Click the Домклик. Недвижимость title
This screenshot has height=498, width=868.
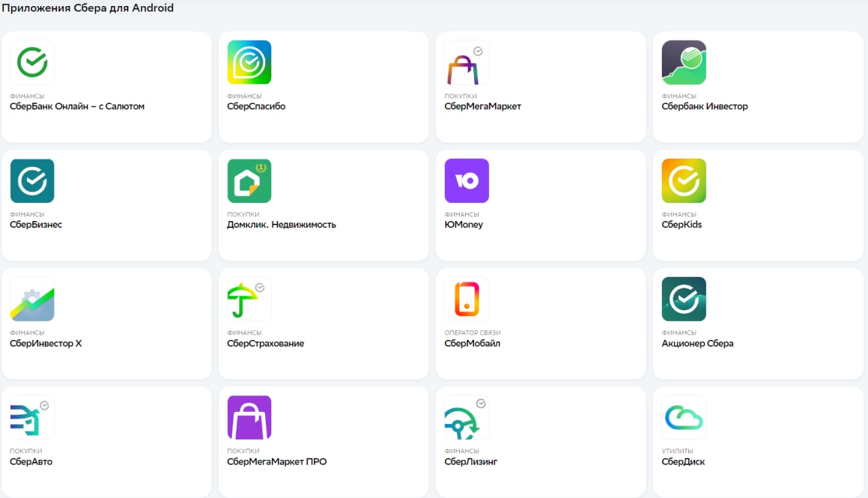(281, 225)
